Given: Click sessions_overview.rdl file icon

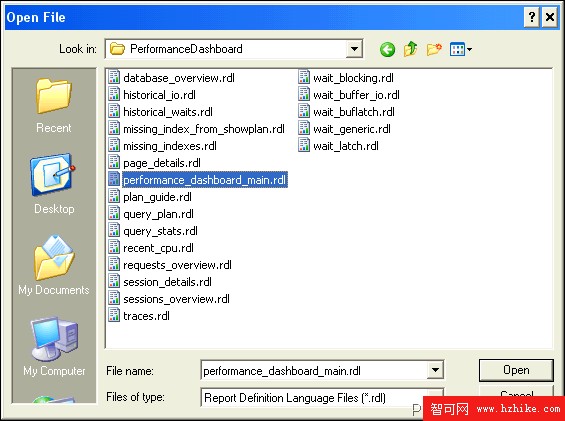Looking at the screenshot, I should coord(114,298).
